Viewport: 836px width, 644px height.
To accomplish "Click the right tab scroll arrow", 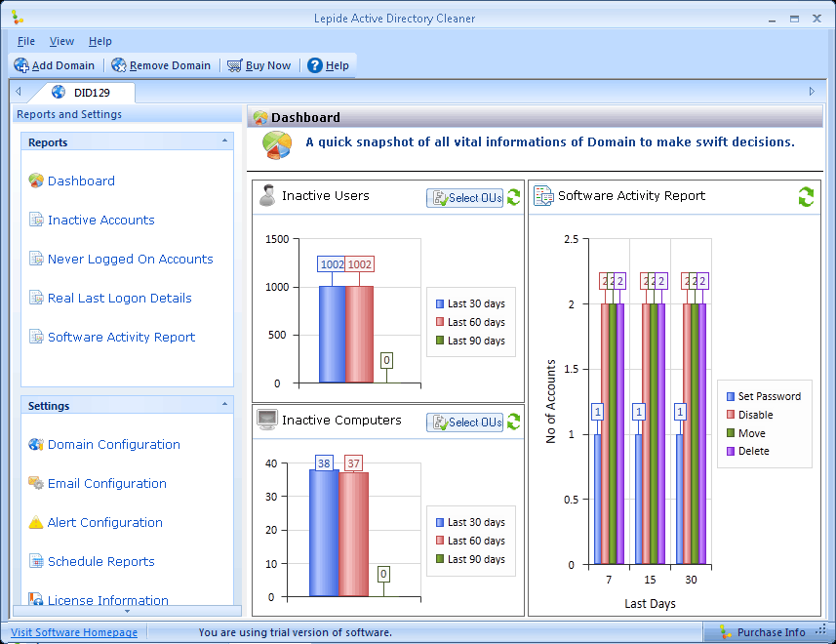I will pyautogui.click(x=812, y=91).
